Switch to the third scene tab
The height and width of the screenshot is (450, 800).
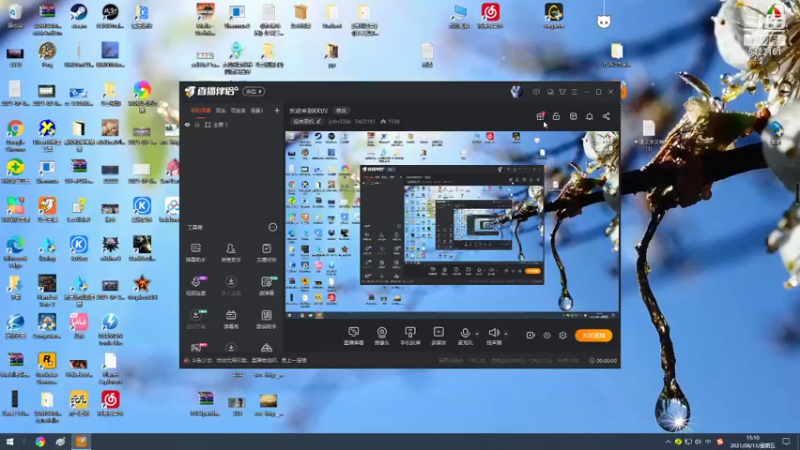point(238,110)
